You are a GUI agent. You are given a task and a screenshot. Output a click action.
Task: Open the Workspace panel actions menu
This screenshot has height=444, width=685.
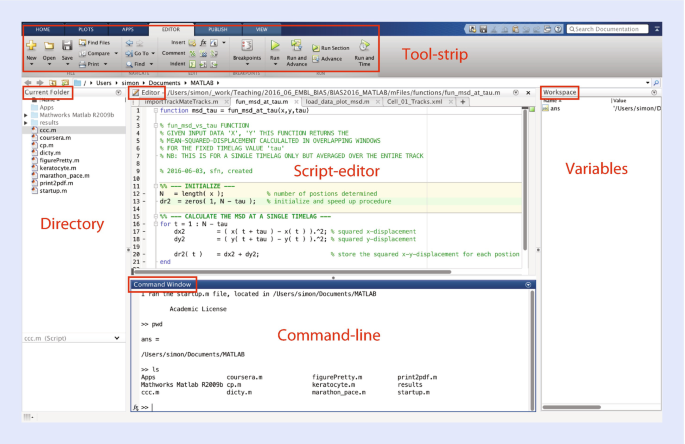point(654,92)
